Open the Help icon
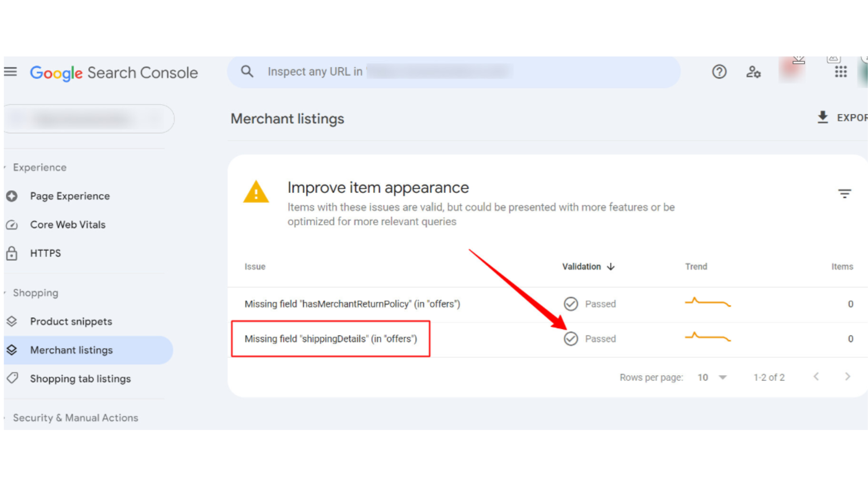 pyautogui.click(x=719, y=72)
